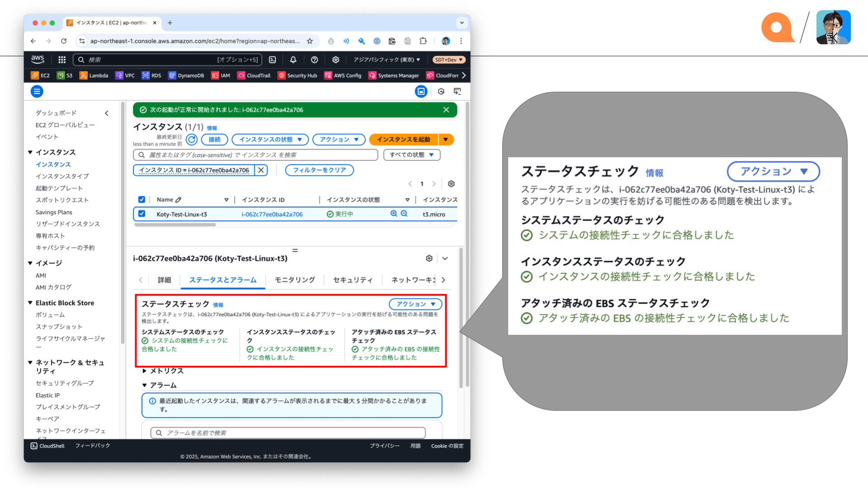This screenshot has height=488, width=868.
Task: Clear filters button
Action: (319, 170)
